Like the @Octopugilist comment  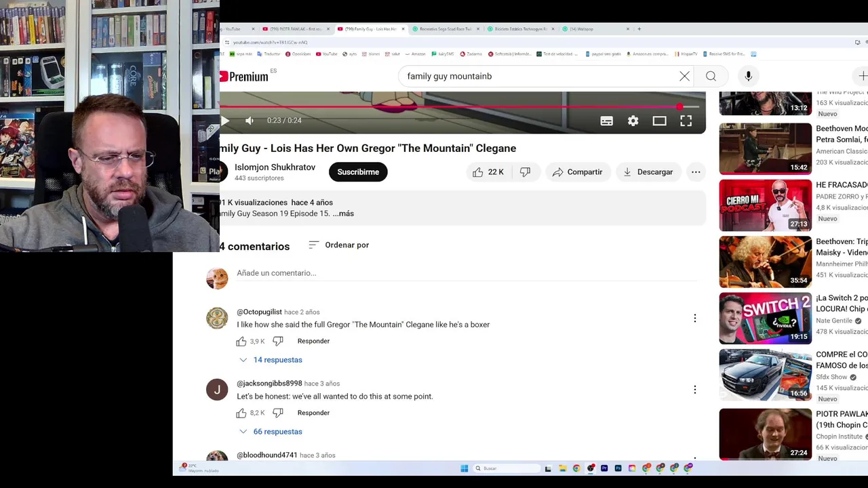[x=241, y=341]
